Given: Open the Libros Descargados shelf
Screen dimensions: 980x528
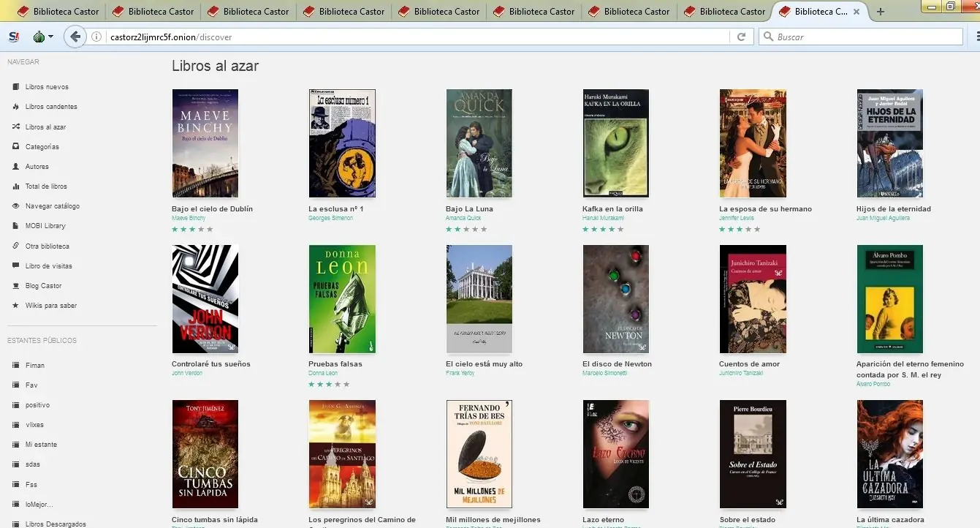Looking at the screenshot, I should (56, 524).
